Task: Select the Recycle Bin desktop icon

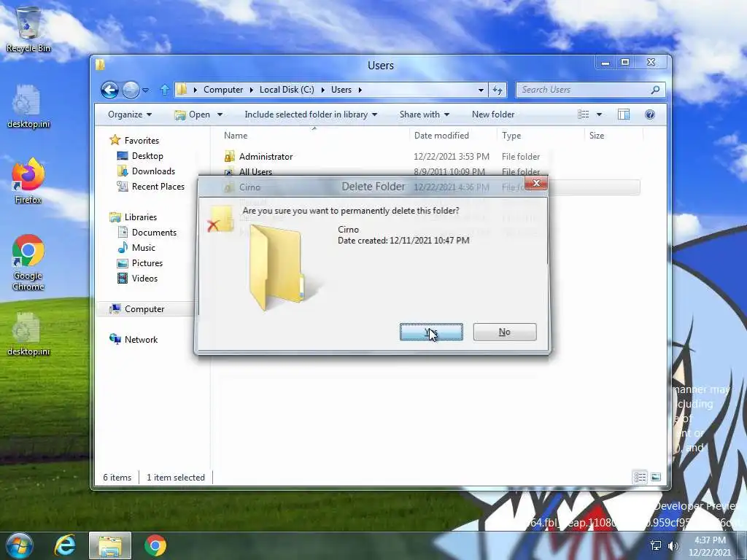Action: [28, 29]
